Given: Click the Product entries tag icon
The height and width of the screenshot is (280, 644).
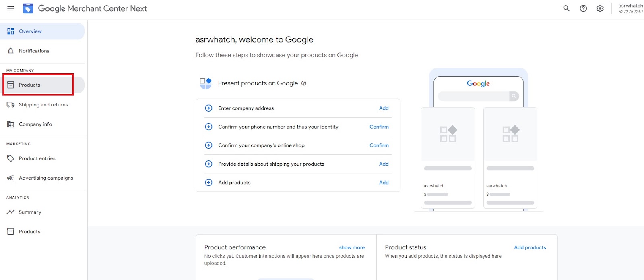Looking at the screenshot, I should point(11,158).
